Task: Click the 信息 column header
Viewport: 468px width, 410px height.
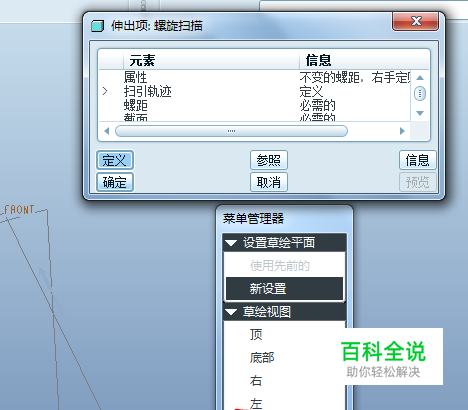Action: click(363, 60)
